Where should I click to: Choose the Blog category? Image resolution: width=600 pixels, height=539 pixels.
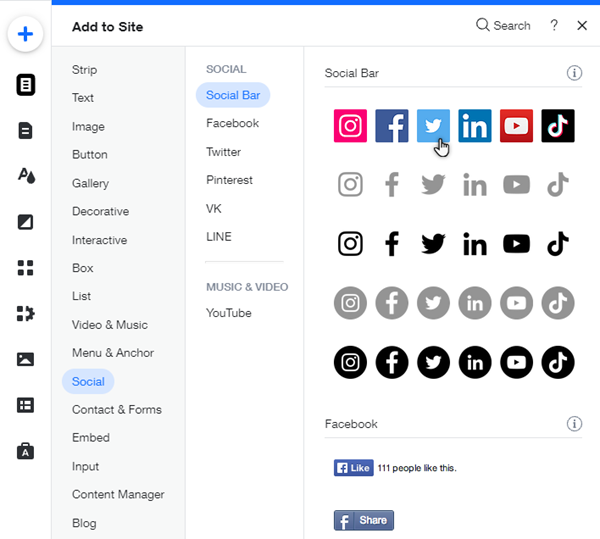point(84,523)
